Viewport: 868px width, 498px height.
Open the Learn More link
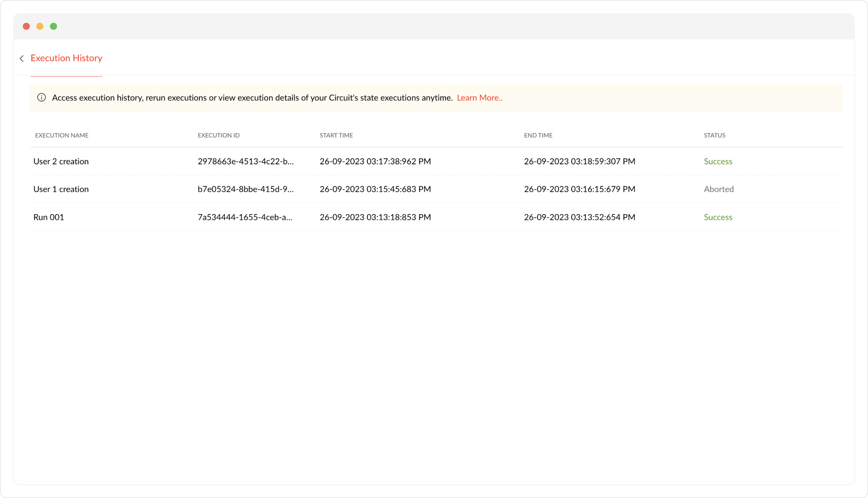point(480,98)
